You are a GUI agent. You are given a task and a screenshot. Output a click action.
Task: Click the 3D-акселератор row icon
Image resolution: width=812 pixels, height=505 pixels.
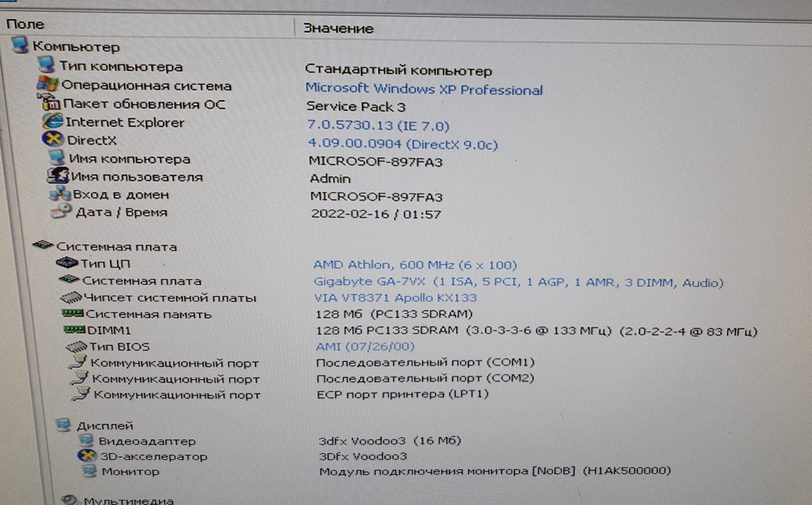tap(87, 455)
